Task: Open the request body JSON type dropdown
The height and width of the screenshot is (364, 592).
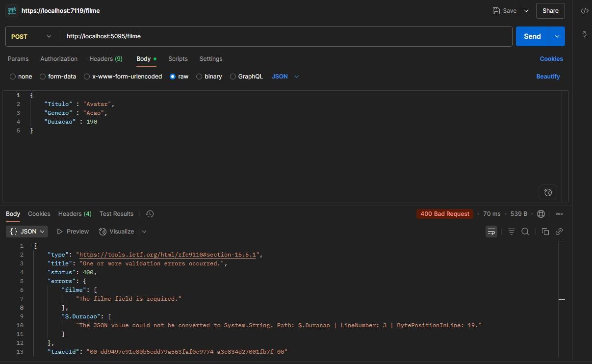Action: coord(285,77)
